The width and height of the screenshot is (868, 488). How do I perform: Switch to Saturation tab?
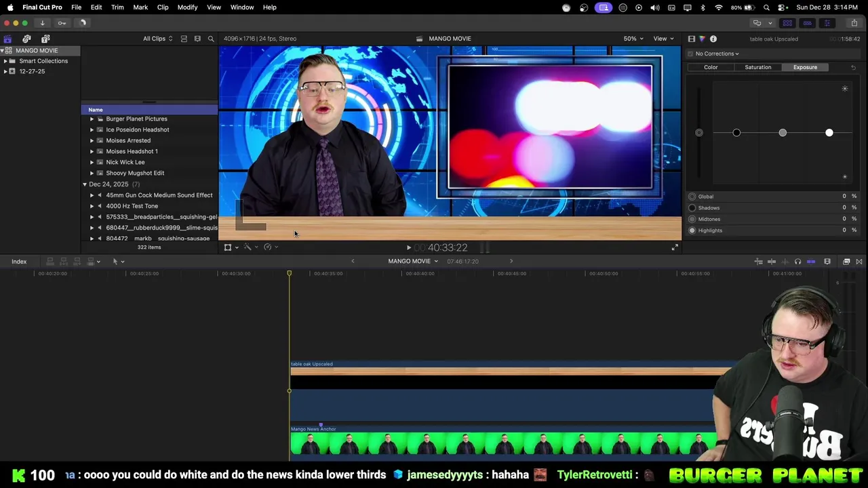click(757, 67)
